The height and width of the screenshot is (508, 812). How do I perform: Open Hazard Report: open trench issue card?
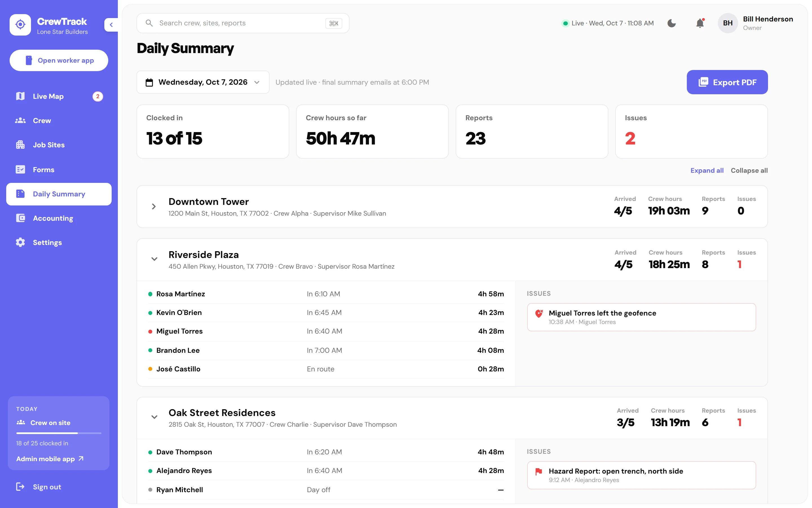coord(641,475)
